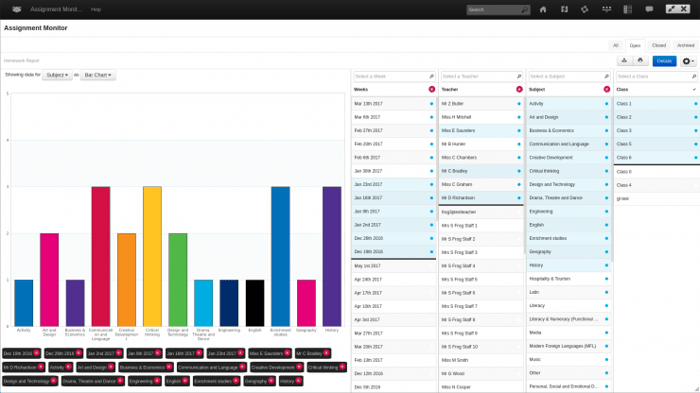The height and width of the screenshot is (393, 700).
Task: Click the green check in Class header
Action: (x=694, y=89)
